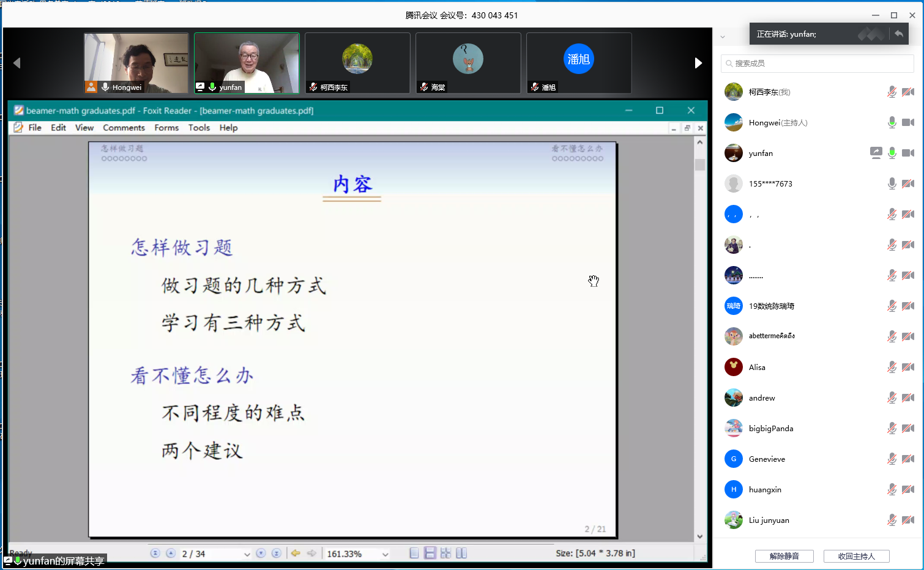Toggle Hongwei's camera icon in member list

[x=908, y=123]
